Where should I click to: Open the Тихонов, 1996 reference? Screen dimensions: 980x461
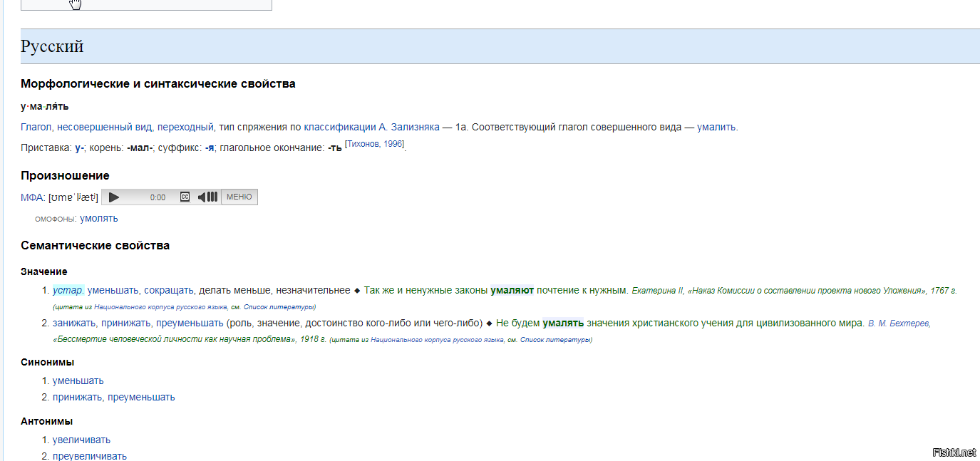[374, 145]
